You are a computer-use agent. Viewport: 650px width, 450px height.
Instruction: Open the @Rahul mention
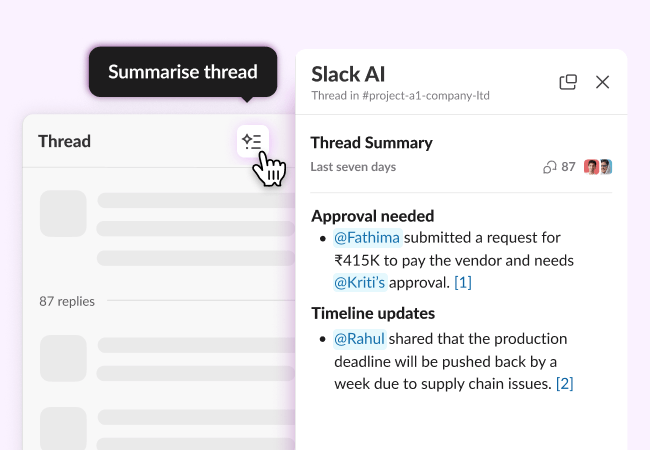pos(359,338)
